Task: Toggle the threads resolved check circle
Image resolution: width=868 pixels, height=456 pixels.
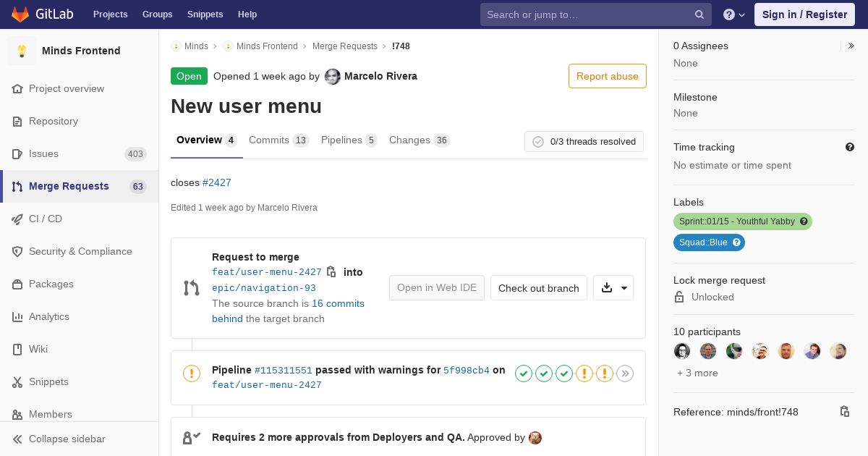Action: point(538,142)
